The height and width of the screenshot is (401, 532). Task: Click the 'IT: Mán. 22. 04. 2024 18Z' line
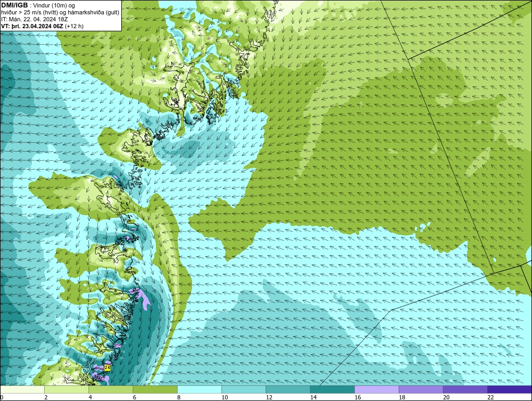(35, 19)
